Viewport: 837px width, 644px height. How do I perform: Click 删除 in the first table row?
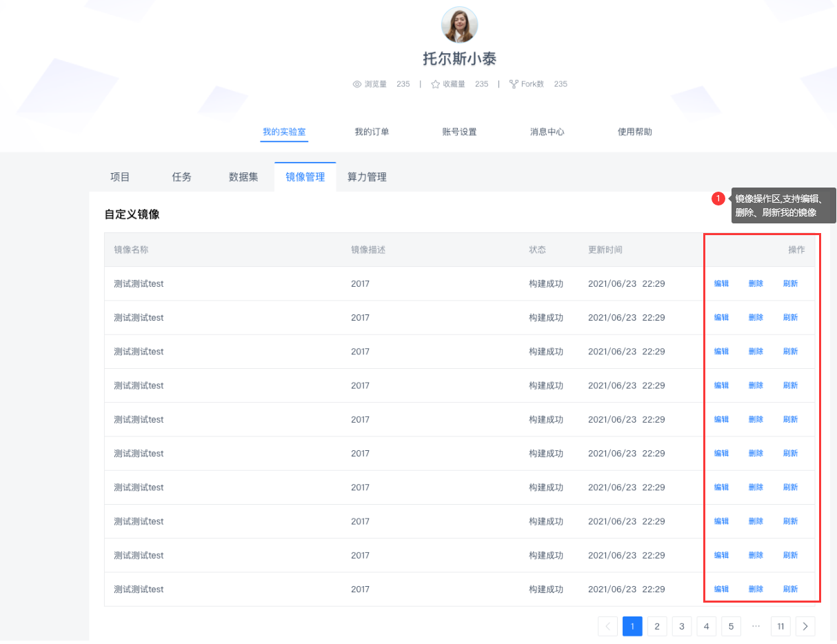(x=756, y=283)
